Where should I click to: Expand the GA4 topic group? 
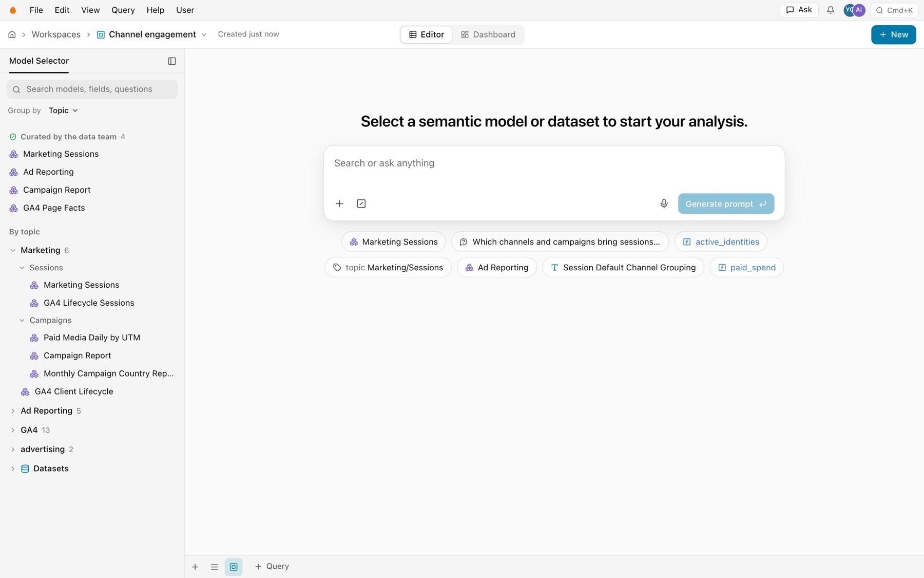(x=13, y=430)
